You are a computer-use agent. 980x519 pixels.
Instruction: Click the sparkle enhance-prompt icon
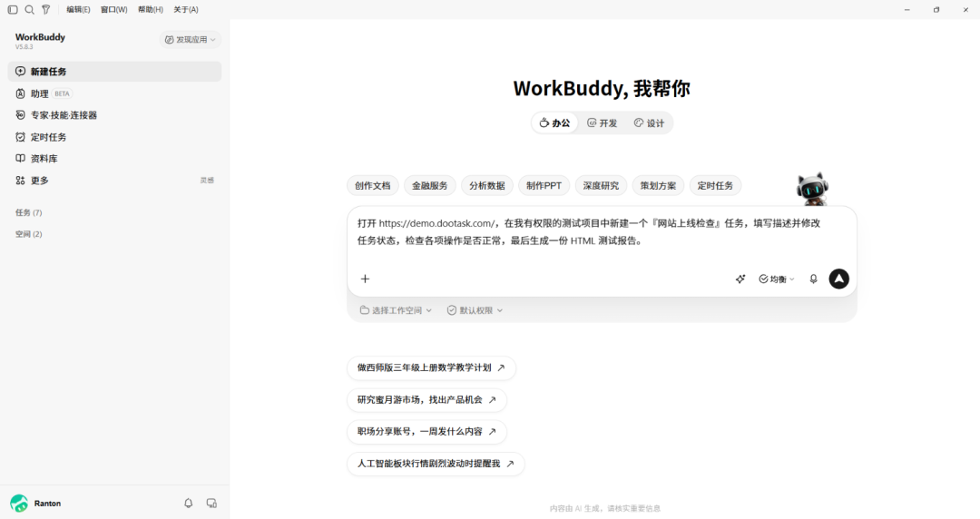point(740,279)
